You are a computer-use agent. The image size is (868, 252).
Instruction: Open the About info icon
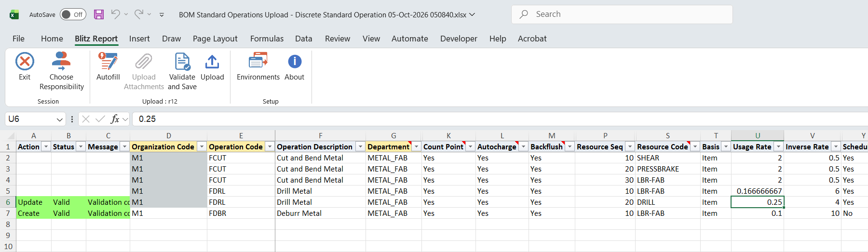(x=295, y=62)
